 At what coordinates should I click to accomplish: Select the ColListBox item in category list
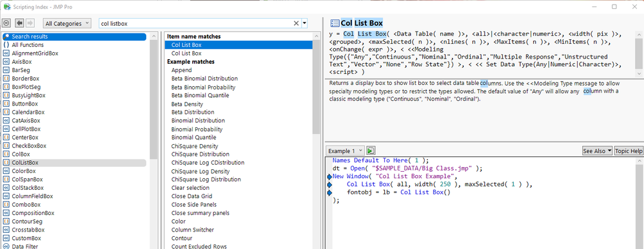click(x=74, y=163)
